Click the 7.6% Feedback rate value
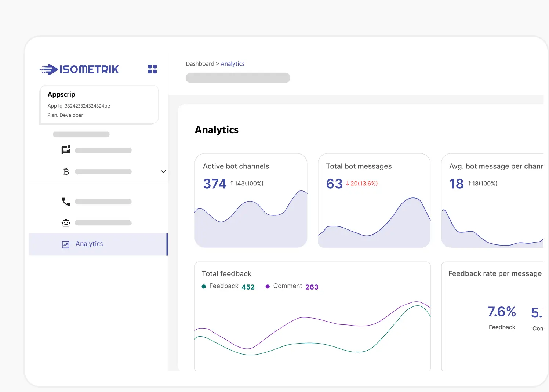Screen dimensions: 549x392 (x=502, y=312)
